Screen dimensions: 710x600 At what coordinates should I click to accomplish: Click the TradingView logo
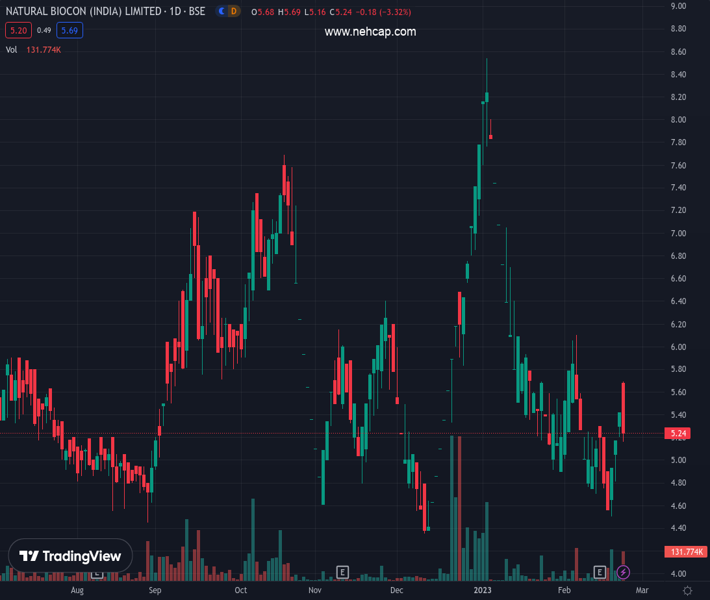(x=70, y=556)
